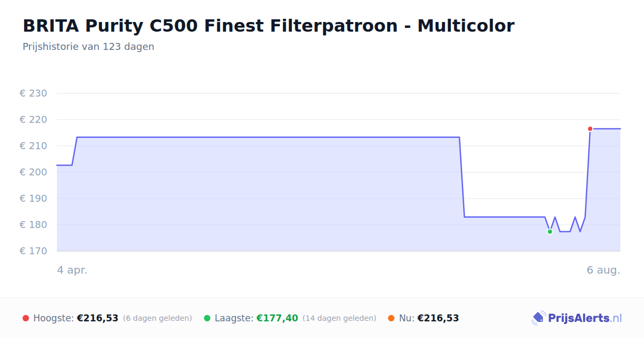Click the 14 dagen geleden note

[x=339, y=318]
